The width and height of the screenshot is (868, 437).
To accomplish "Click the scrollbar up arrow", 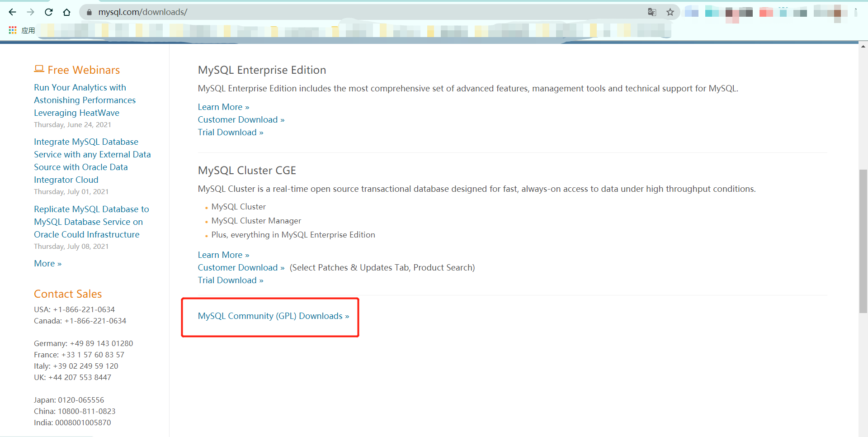I will 863,46.
